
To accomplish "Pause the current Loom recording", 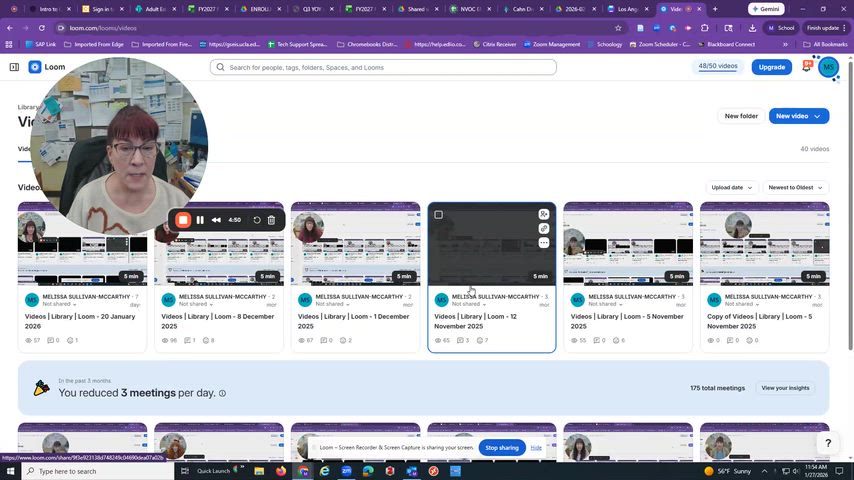I will click(x=200, y=220).
